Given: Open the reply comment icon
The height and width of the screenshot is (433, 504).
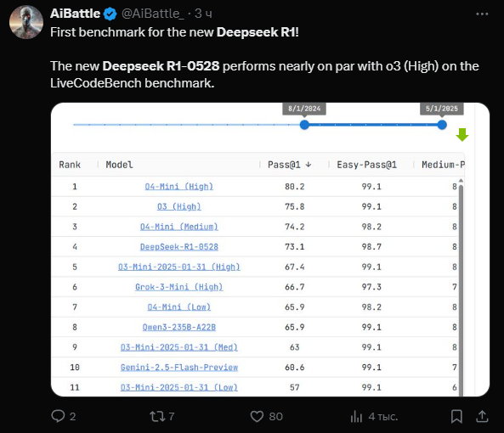Looking at the screenshot, I should 58,416.
